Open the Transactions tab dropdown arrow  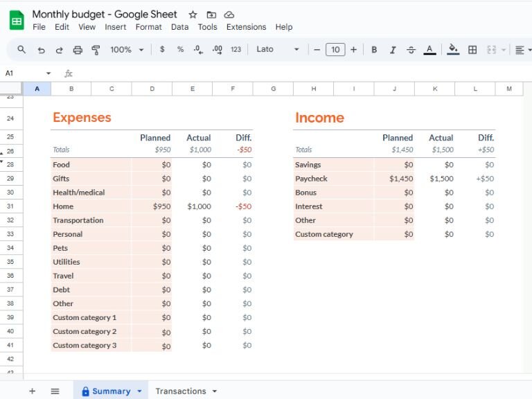click(x=215, y=391)
